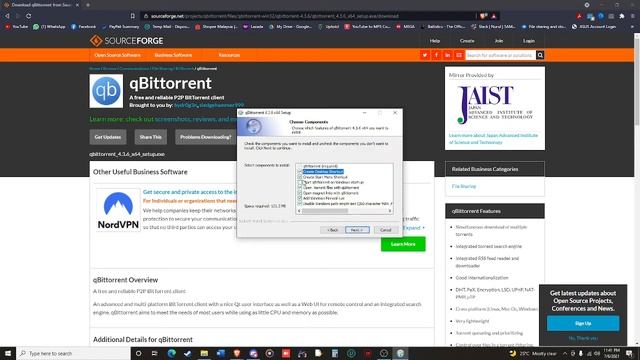The height and width of the screenshot is (360, 640).
Task: Click Cancel in the qBittorrent setup
Action: pos(386,230)
